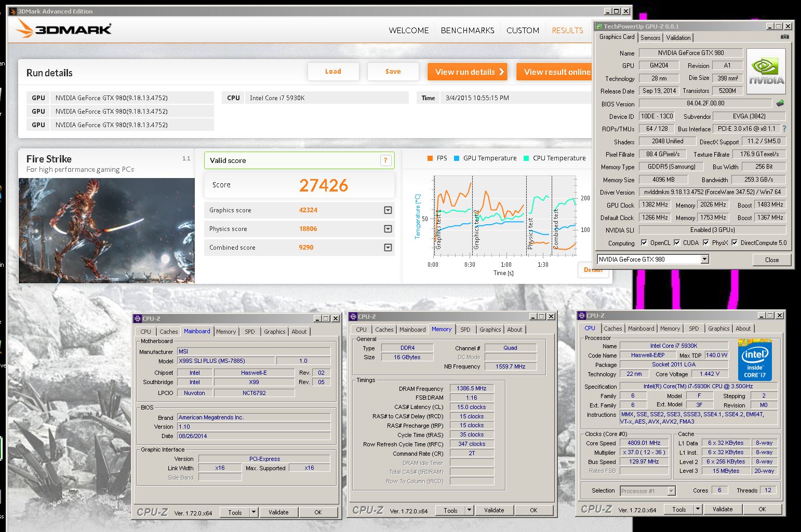Open SPD tab in the Mainboard CPU-Z window
801x532 pixels.
pos(250,332)
